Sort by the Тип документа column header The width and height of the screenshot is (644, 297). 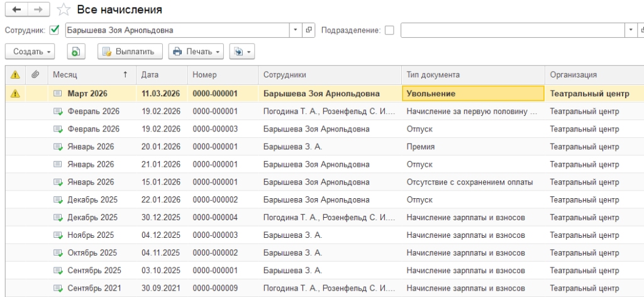pyautogui.click(x=472, y=75)
